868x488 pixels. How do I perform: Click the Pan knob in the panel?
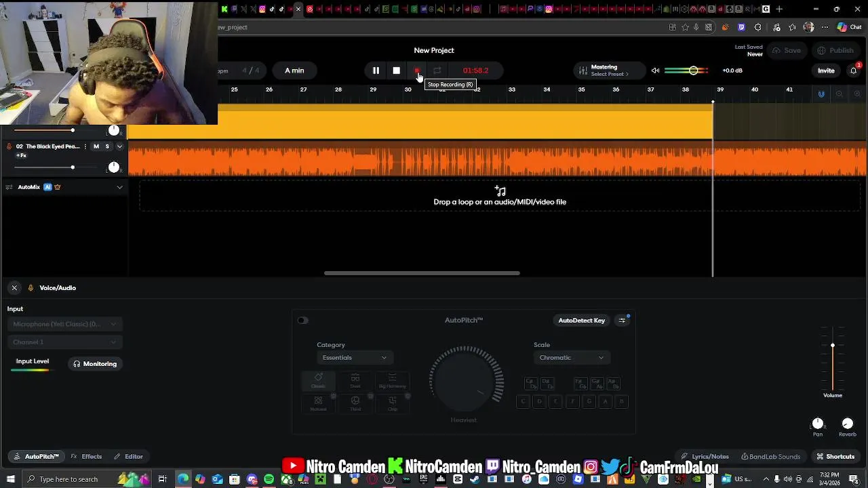pos(818,424)
